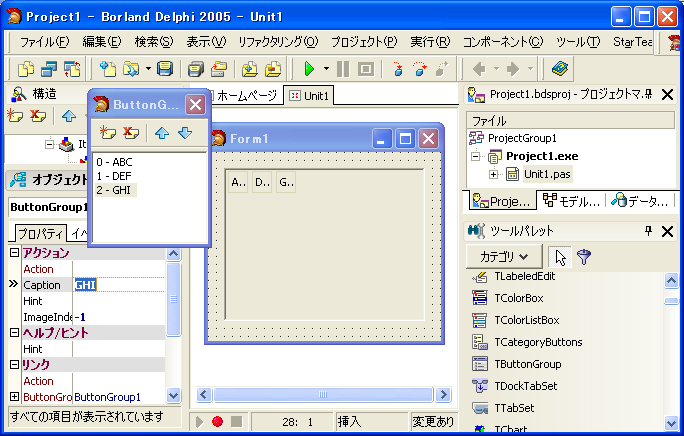684x436 pixels.
Task: Pin the Project Manager panel
Action: (x=648, y=94)
